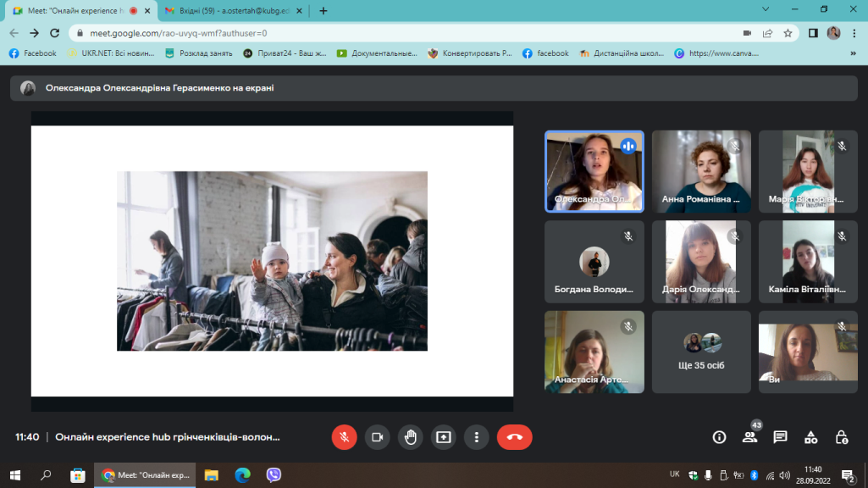868x488 pixels.
Task: Reload the Meet page
Action: (x=54, y=33)
